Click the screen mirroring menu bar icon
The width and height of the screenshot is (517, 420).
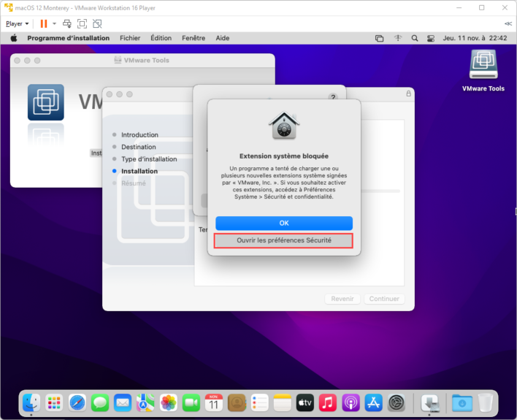point(380,38)
